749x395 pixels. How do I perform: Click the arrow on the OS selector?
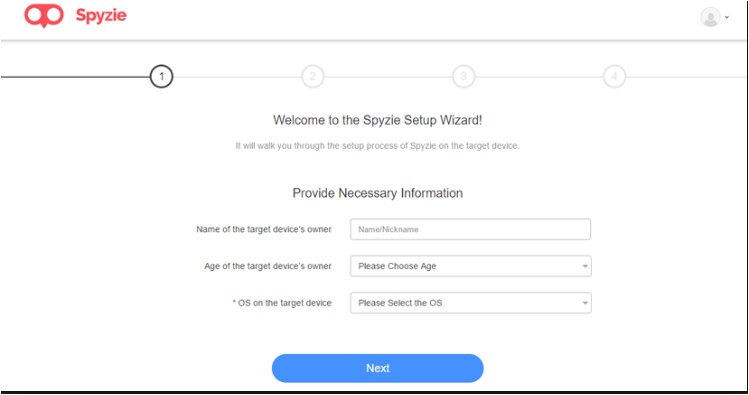(585, 303)
